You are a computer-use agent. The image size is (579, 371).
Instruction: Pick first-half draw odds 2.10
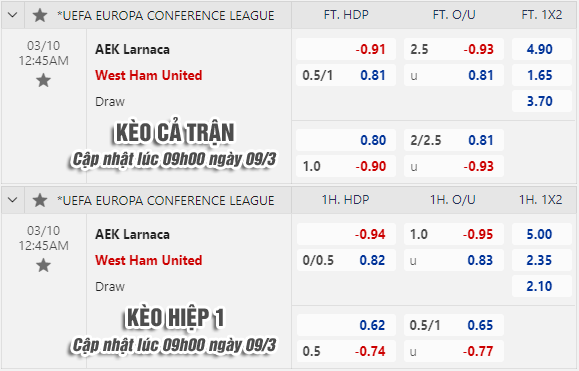pyautogui.click(x=541, y=286)
